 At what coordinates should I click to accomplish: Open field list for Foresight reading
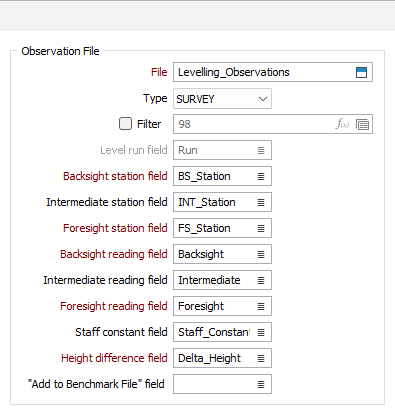[x=261, y=306]
